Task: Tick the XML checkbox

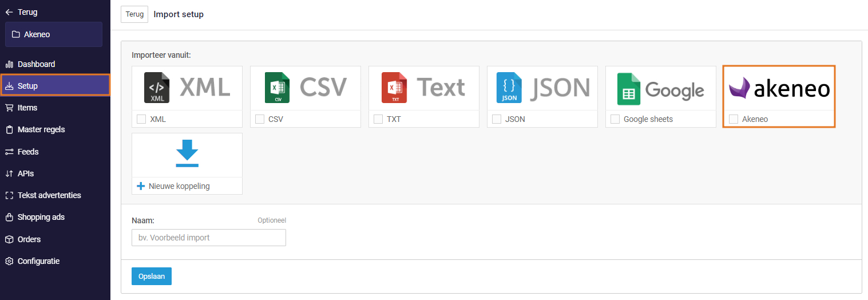Action: pos(141,119)
